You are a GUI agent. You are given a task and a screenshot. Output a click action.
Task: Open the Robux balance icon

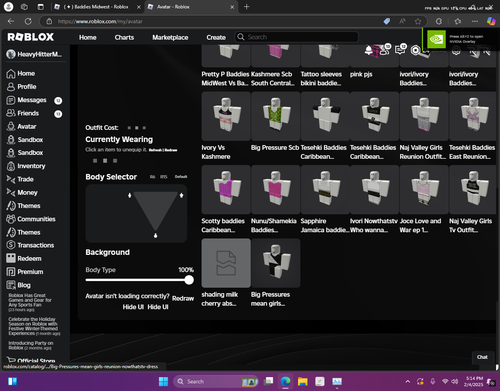pos(415,50)
